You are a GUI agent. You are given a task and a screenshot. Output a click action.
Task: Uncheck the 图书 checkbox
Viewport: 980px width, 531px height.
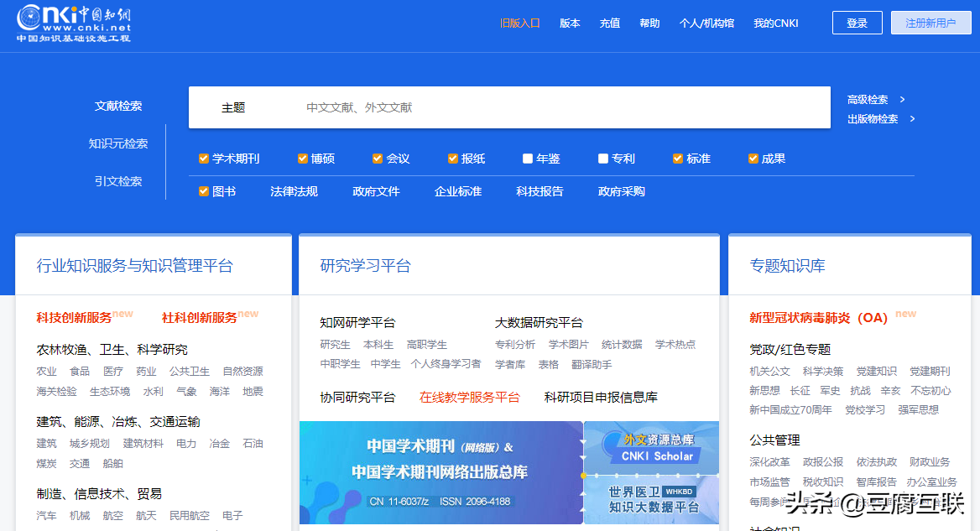pyautogui.click(x=203, y=191)
